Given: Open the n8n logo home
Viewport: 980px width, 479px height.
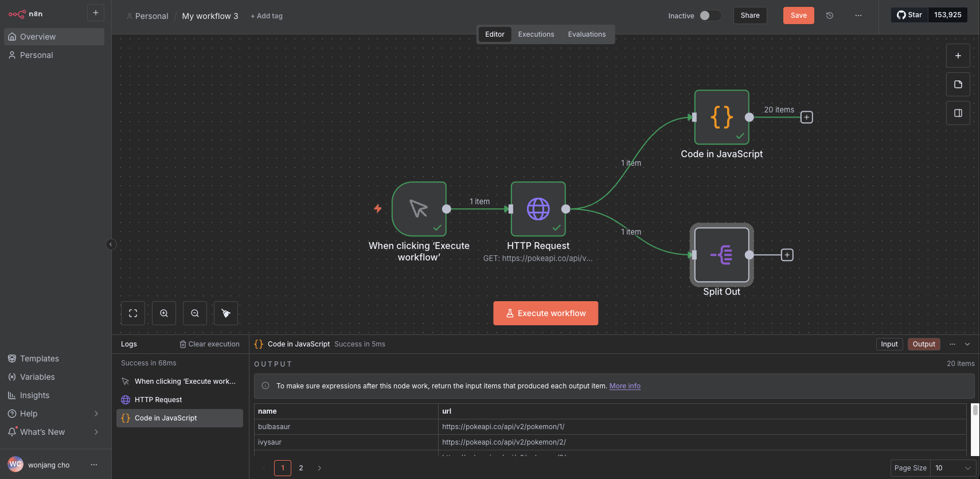Looking at the screenshot, I should [x=25, y=14].
